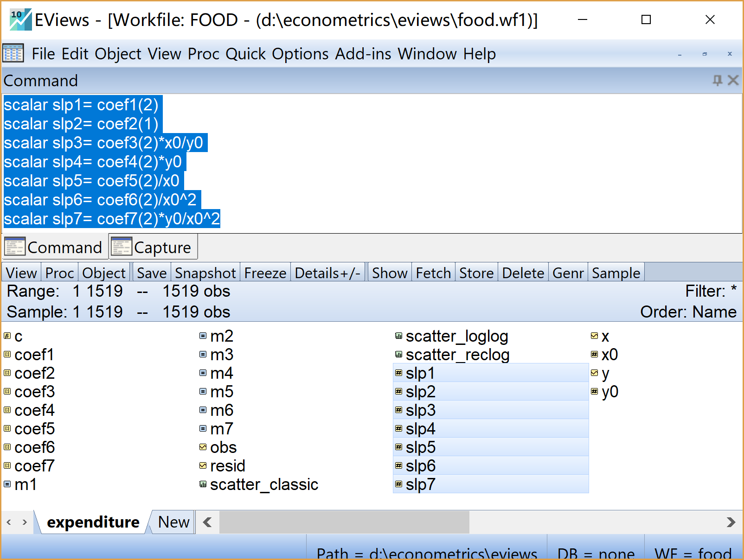This screenshot has width=744, height=560.
Task: Click the pin icon on Command panel
Action: [x=717, y=81]
